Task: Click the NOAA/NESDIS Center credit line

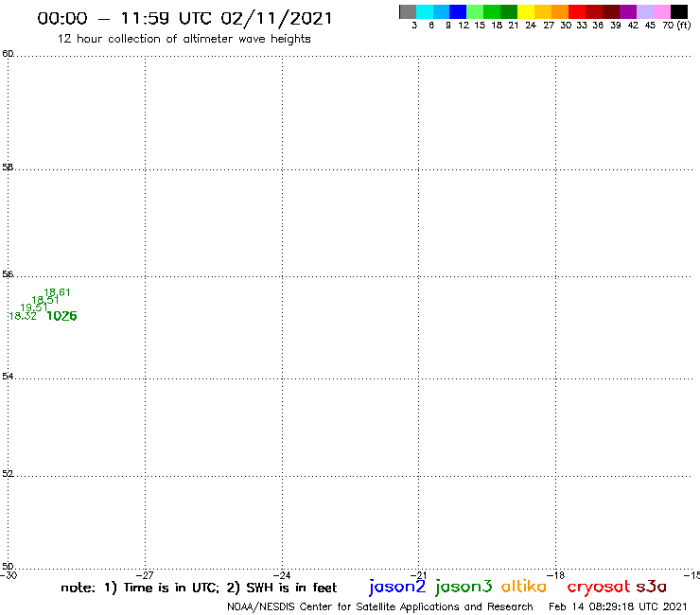Action: (x=380, y=606)
